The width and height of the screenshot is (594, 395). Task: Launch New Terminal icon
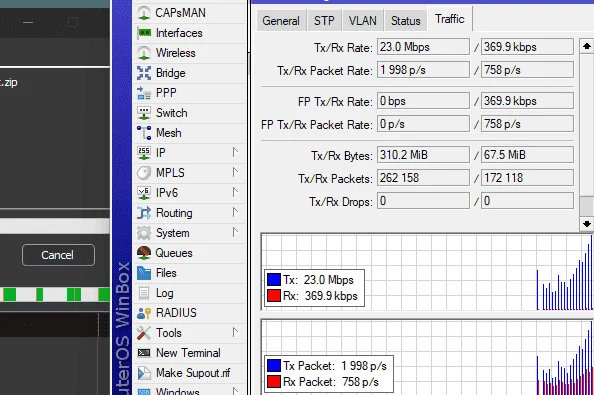click(x=144, y=353)
